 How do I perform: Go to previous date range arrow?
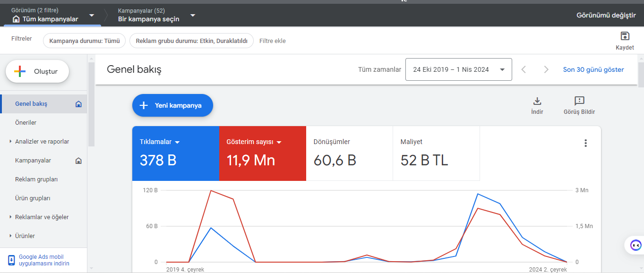pyautogui.click(x=524, y=70)
